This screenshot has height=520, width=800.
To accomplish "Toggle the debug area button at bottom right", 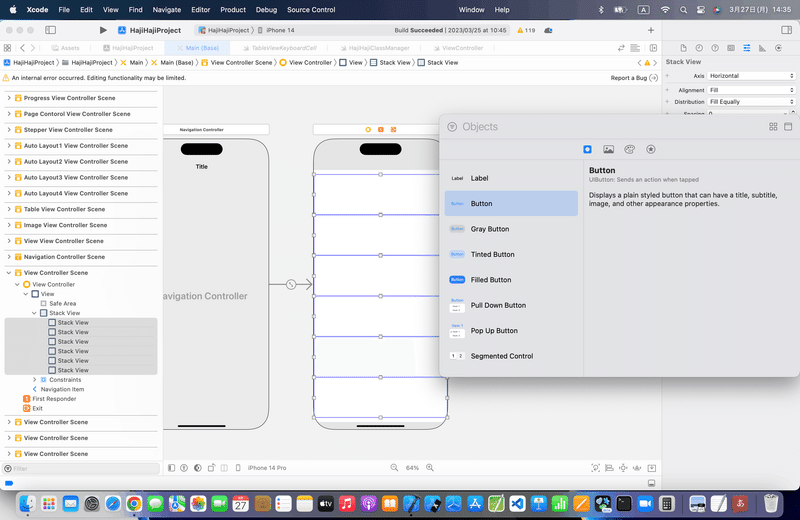I will tap(652, 483).
